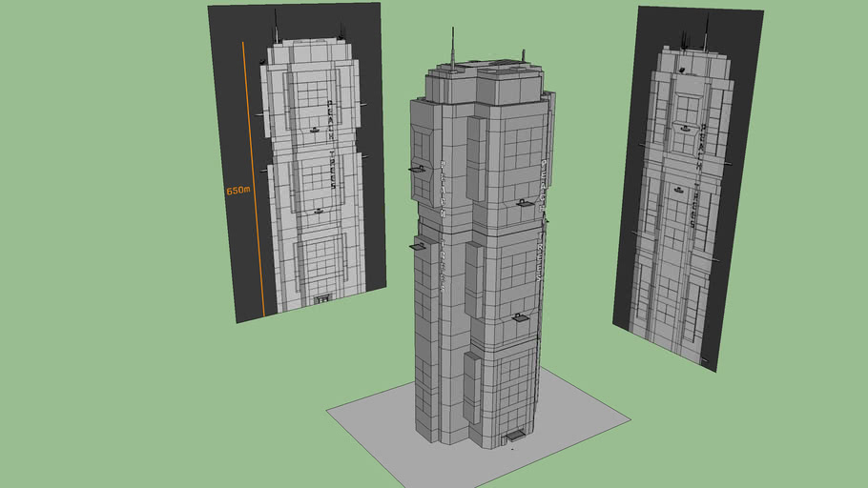
Task: Select the landing platform on tower's upper left face
Action: pyautogui.click(x=416, y=169)
